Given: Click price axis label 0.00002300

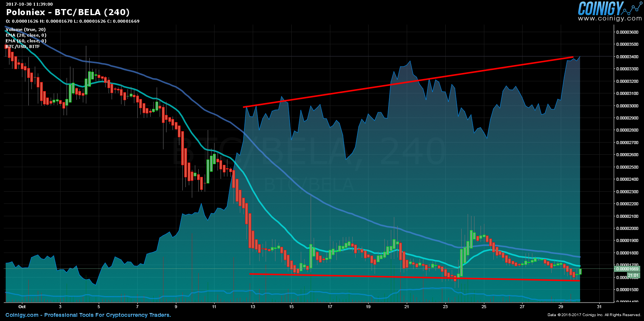Looking at the screenshot, I should tap(627, 192).
